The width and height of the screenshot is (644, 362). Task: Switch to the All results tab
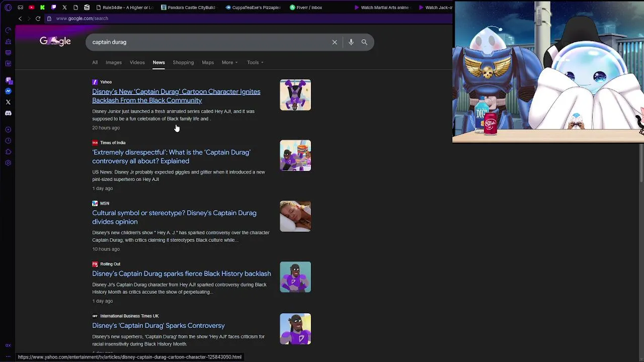95,62
